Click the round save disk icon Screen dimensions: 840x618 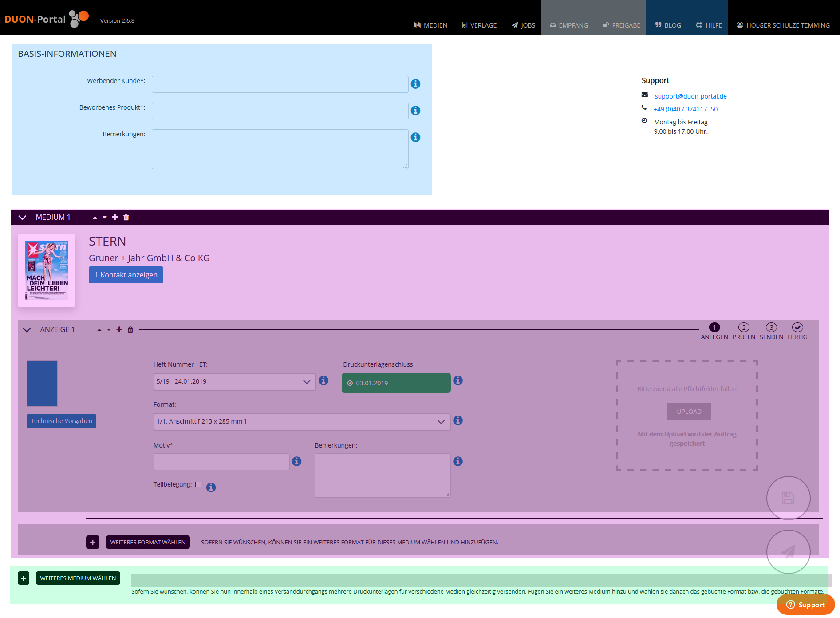[x=789, y=498]
